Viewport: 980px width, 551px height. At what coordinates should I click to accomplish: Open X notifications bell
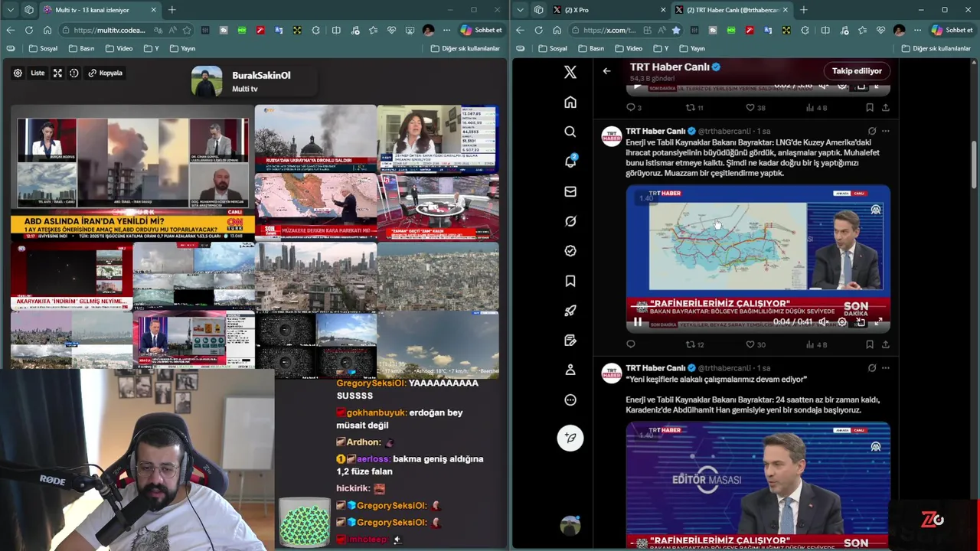[x=570, y=161]
